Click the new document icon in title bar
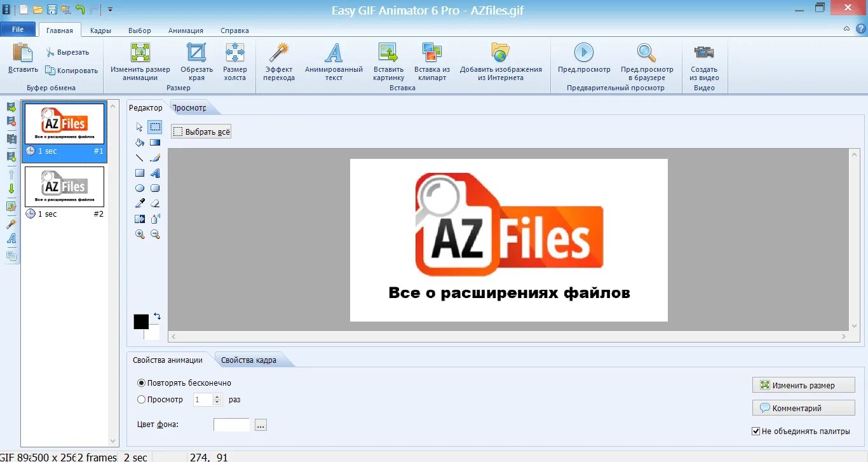Viewport: 868px width, 462px height. click(24, 10)
